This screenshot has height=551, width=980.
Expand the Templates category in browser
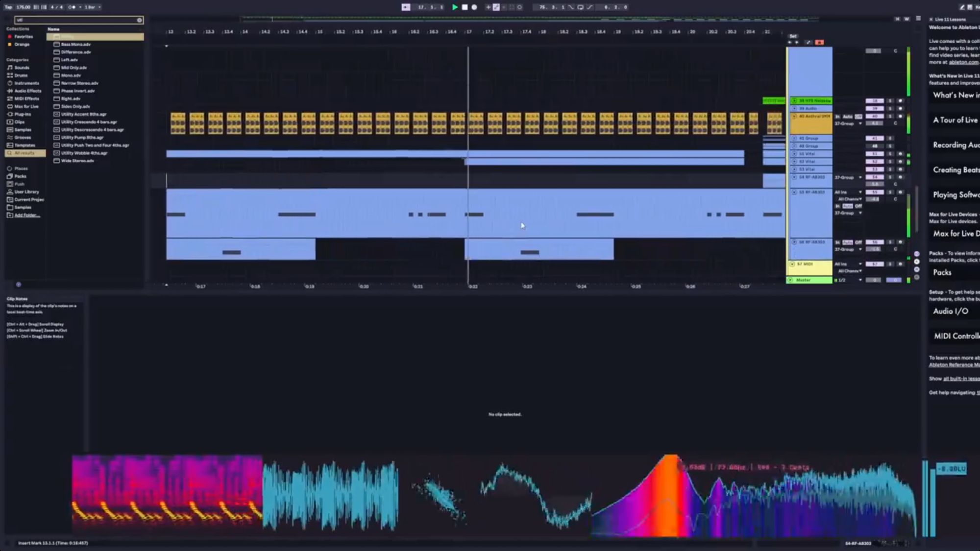click(x=23, y=145)
